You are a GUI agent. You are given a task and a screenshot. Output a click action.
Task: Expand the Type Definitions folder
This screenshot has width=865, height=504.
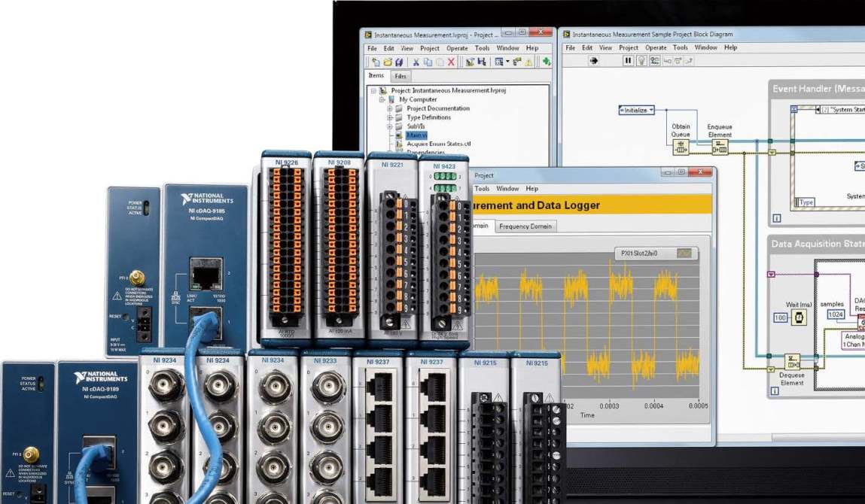click(x=390, y=117)
